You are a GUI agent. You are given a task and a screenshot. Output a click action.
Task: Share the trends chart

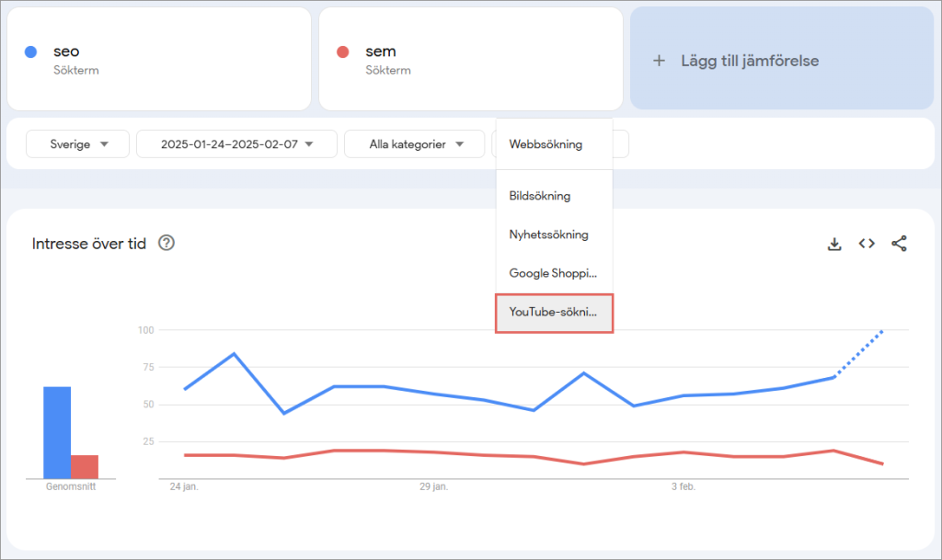click(x=899, y=244)
